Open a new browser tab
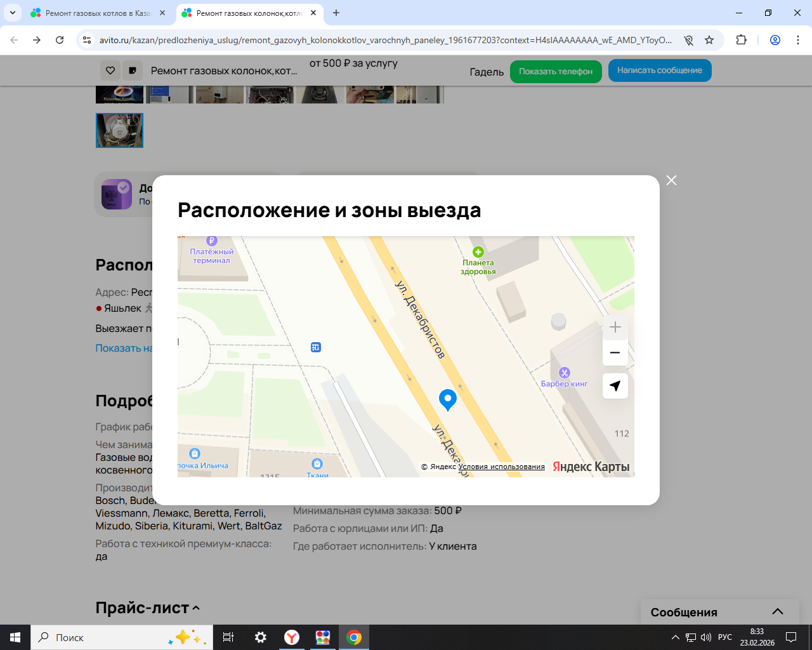 [336, 13]
